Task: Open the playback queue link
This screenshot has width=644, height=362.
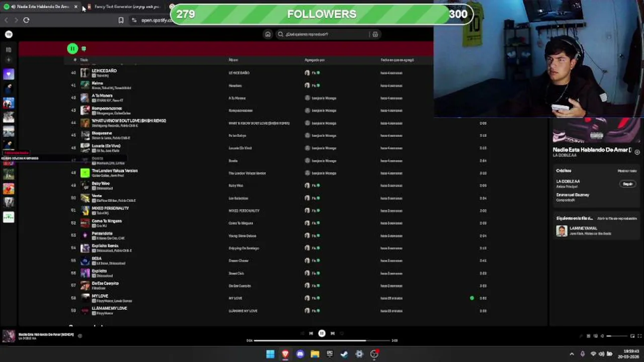Action: tap(617, 219)
